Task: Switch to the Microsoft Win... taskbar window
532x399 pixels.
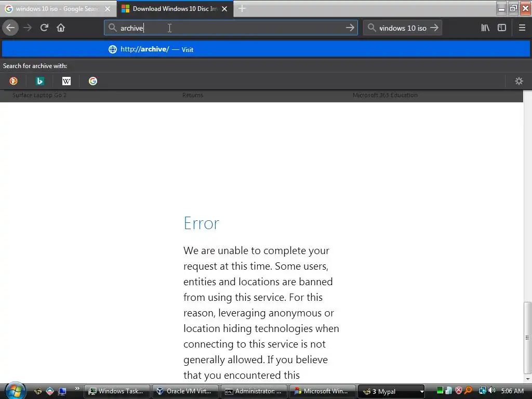Action: click(323, 391)
